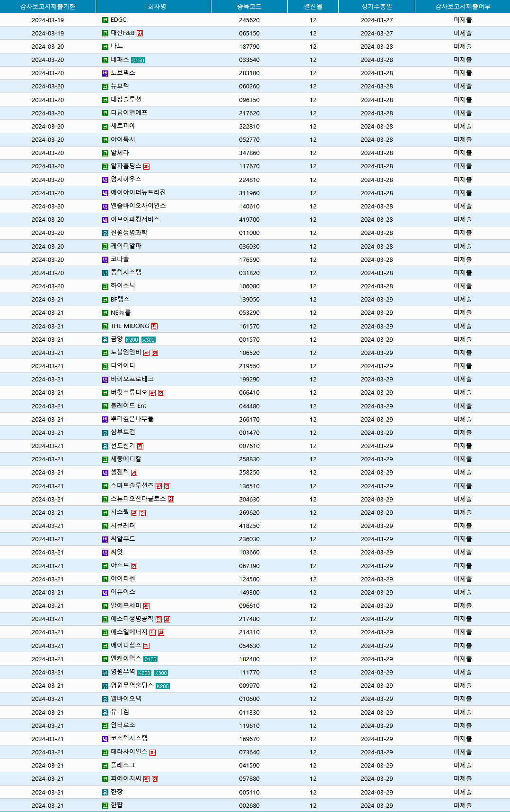Click the 환 badge next to 알파홀딩스
This screenshot has width=510, height=812.
point(146,167)
